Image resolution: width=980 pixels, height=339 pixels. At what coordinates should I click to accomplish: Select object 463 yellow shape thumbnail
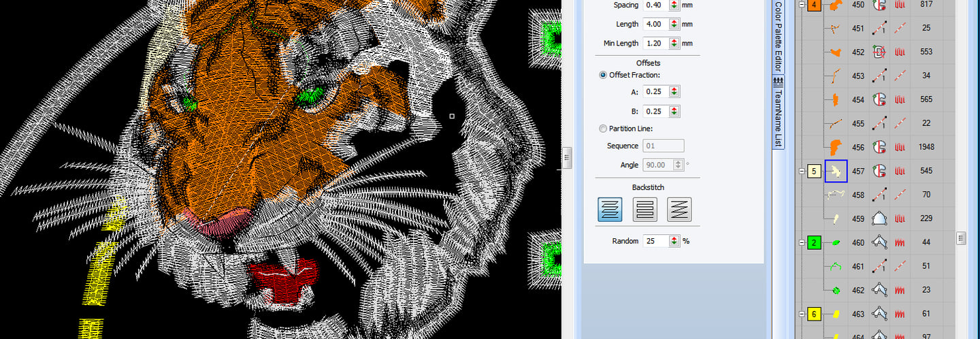tap(836, 314)
